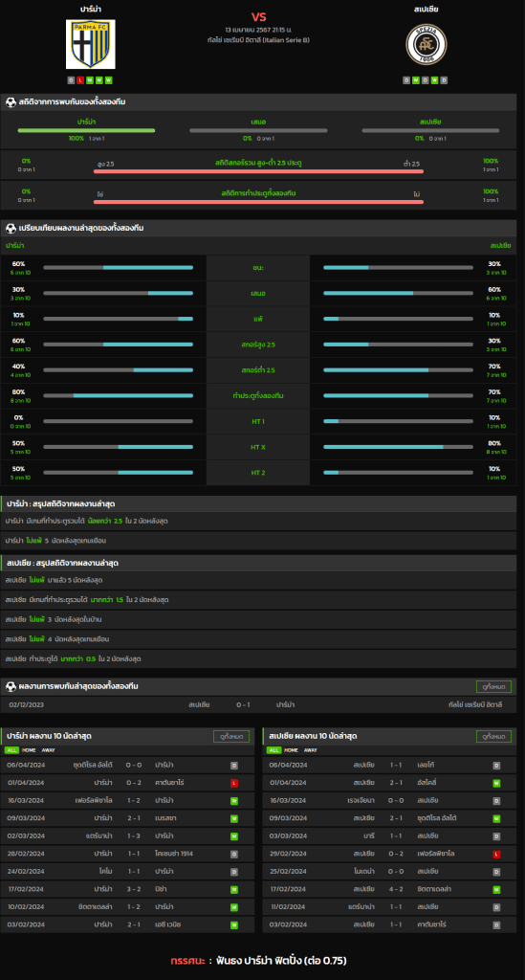
Task: Click the 02/12/2023 head-to-head match date
Action: (27, 704)
